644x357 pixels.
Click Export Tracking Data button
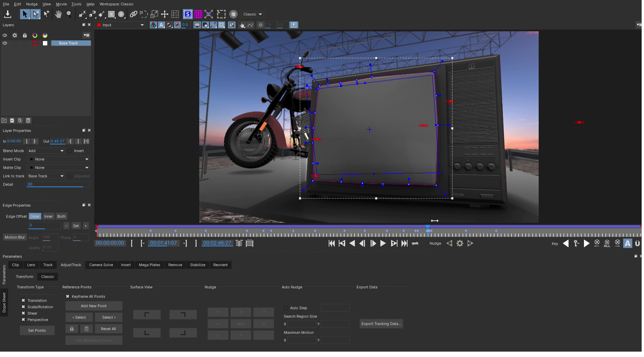(381, 323)
